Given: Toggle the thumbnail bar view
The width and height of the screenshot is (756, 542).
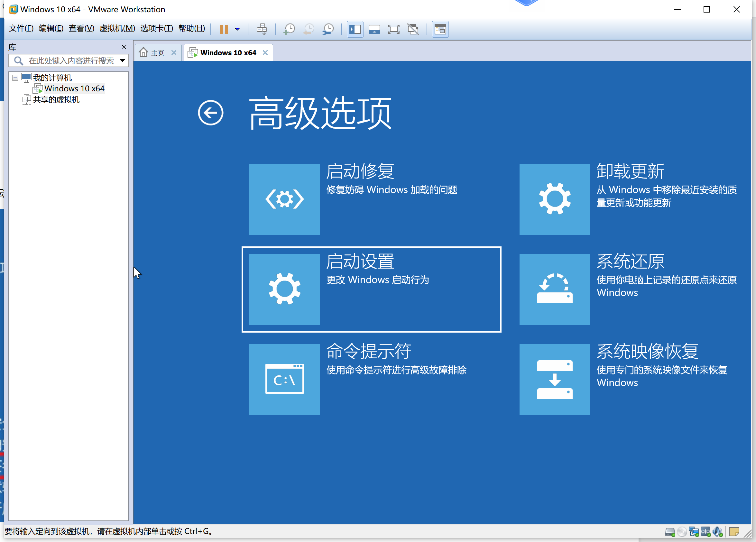Looking at the screenshot, I should point(374,29).
